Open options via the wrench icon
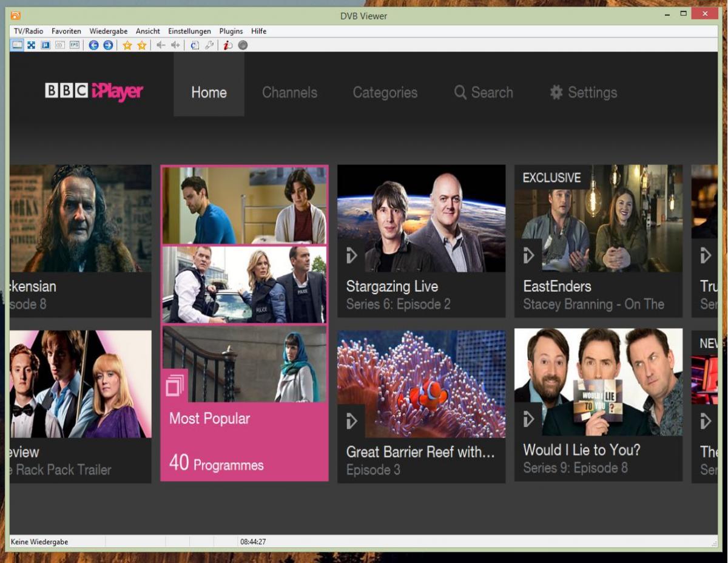 pos(209,45)
